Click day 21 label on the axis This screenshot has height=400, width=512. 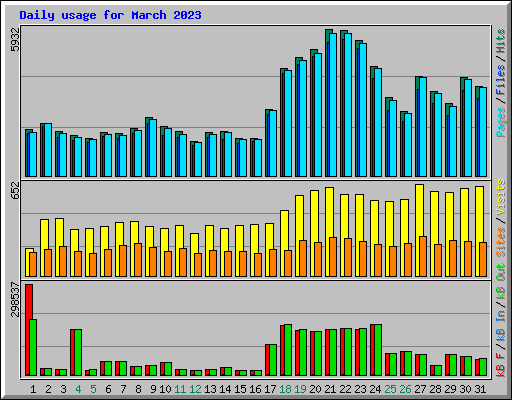click(x=330, y=389)
